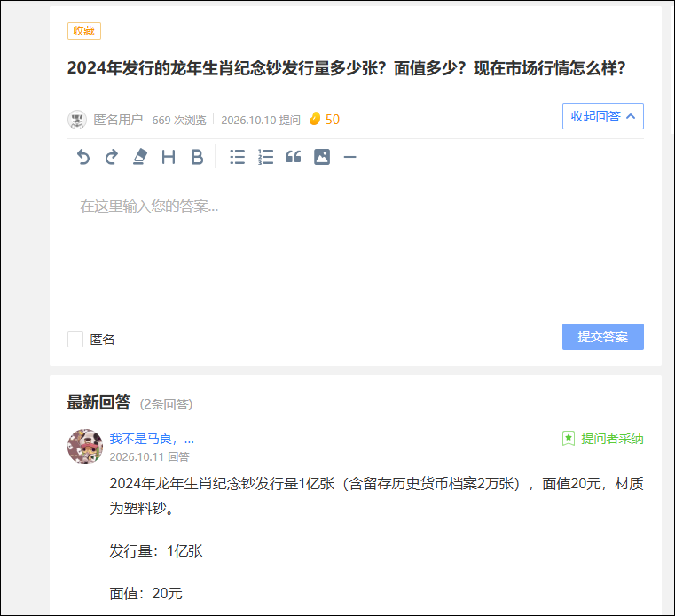Focus the answer text input area

(x=356, y=249)
